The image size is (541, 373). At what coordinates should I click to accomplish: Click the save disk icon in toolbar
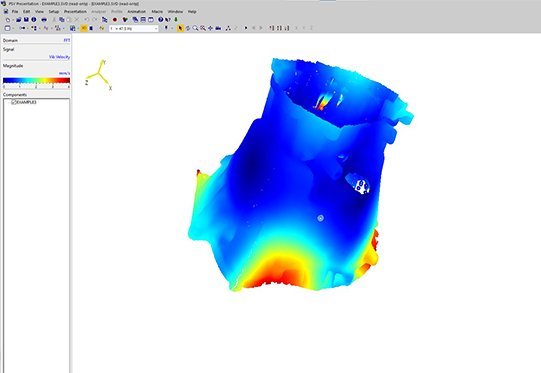click(26, 20)
